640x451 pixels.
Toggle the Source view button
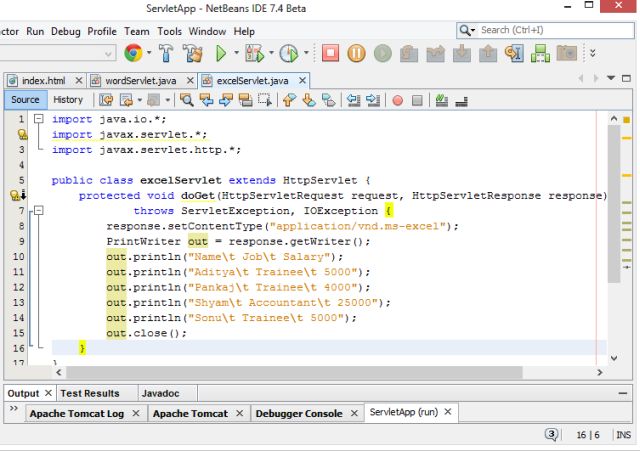25,100
